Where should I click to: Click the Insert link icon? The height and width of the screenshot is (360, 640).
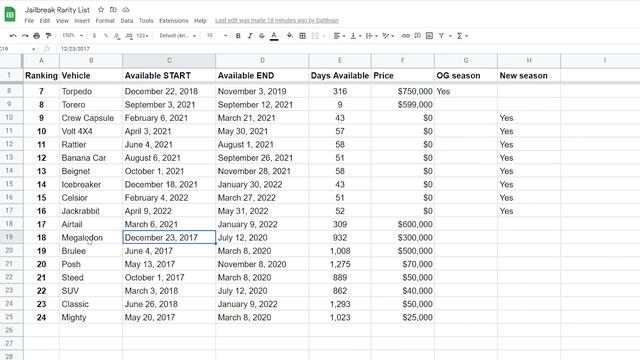click(406, 36)
